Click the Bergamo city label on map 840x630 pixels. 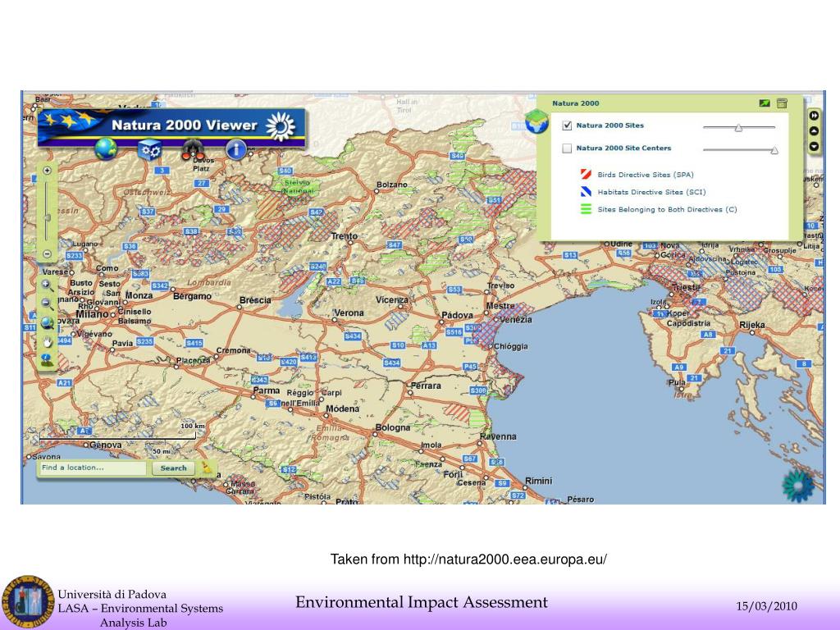pos(192,296)
